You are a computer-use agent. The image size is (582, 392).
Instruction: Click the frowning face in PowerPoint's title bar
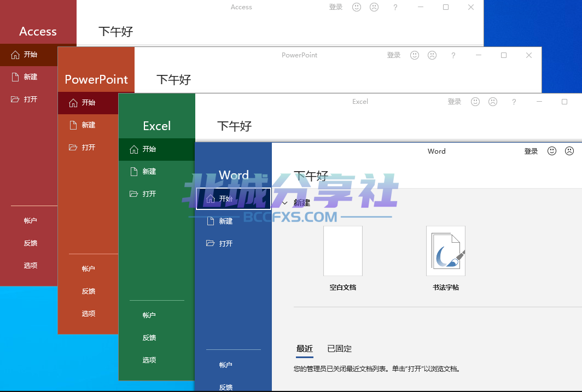point(432,55)
